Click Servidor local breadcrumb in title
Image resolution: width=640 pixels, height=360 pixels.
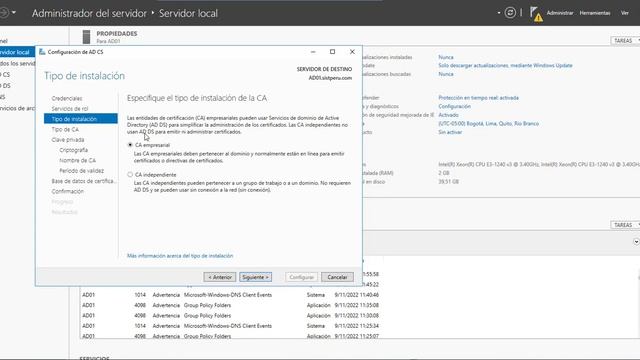188,13
